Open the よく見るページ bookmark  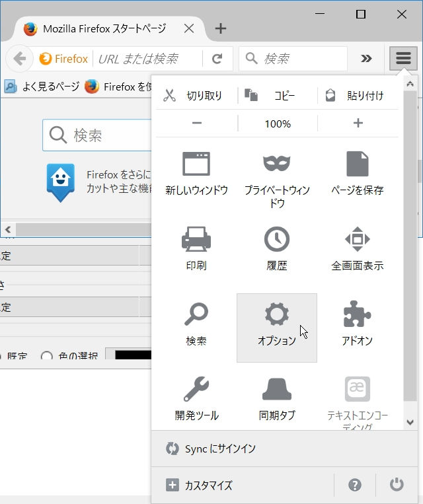(42, 87)
